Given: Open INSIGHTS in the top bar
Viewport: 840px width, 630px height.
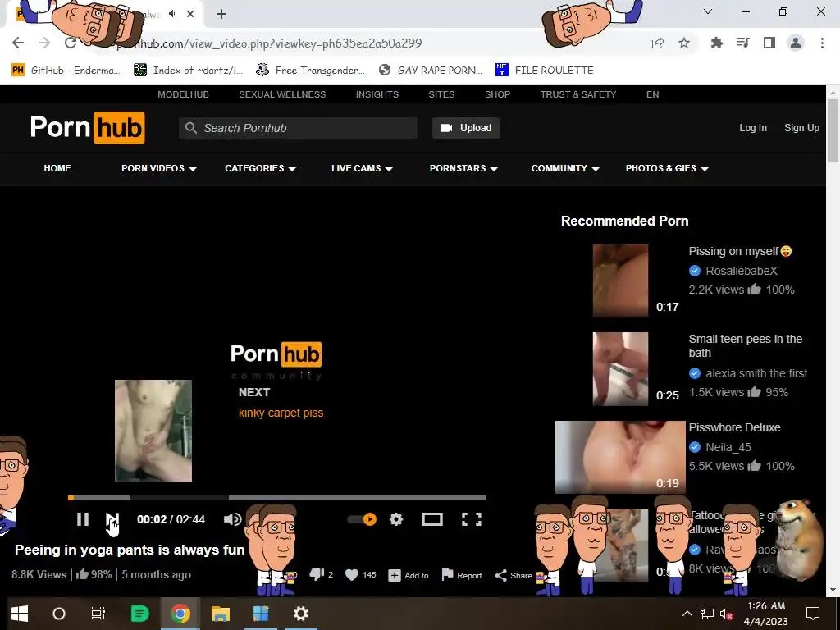Looking at the screenshot, I should (377, 94).
